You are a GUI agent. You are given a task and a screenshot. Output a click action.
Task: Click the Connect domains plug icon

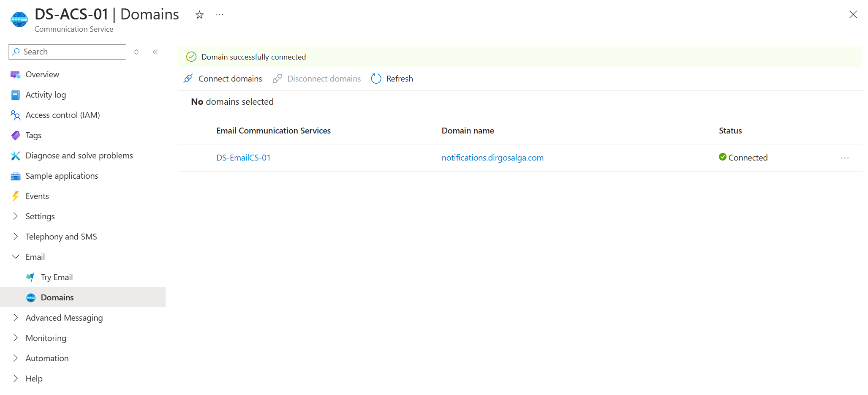point(188,79)
